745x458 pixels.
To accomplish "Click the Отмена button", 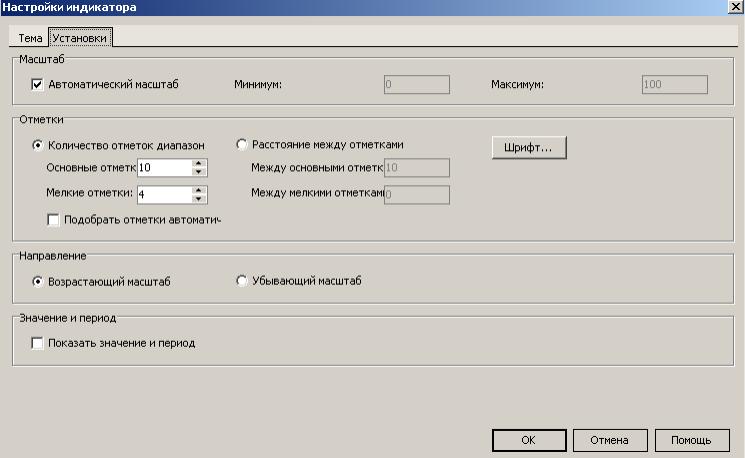I will (x=610, y=440).
